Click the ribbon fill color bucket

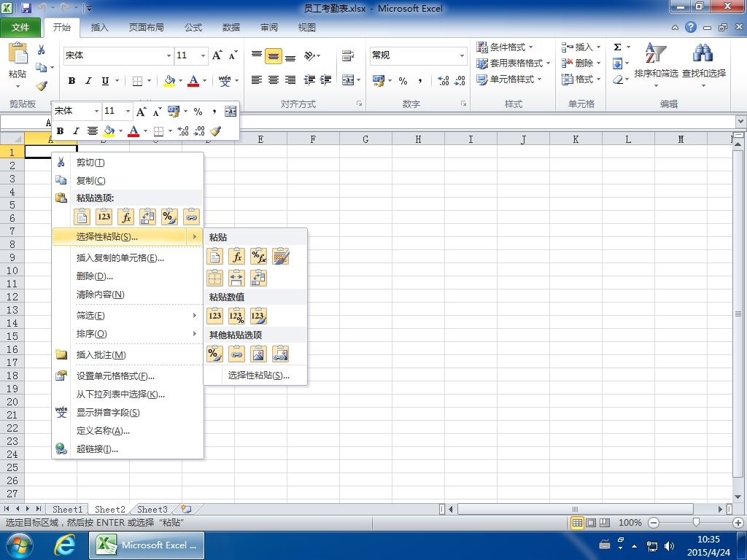point(169,80)
